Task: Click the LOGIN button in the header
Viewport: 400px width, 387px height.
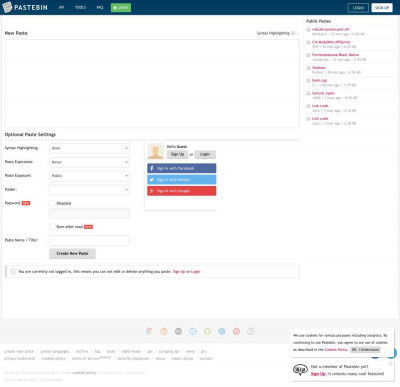Action: point(358,7)
